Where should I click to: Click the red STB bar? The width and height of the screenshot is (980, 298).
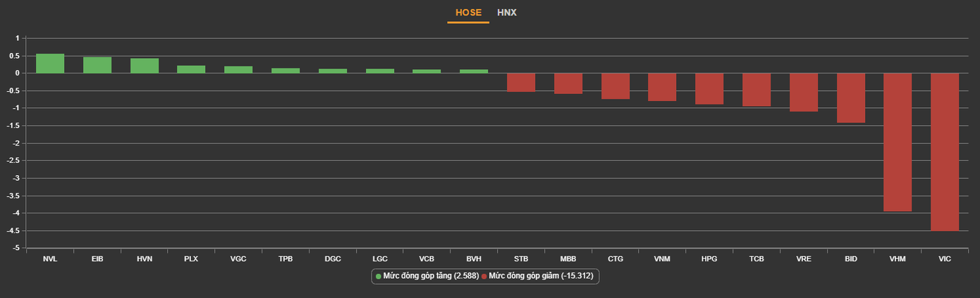click(x=521, y=82)
